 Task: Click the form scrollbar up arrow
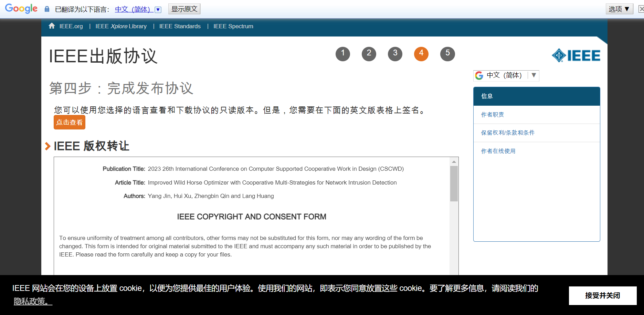coord(454,162)
